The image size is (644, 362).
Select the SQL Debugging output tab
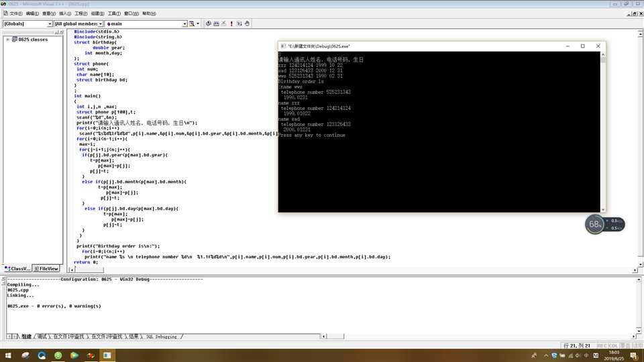pyautogui.click(x=162, y=337)
